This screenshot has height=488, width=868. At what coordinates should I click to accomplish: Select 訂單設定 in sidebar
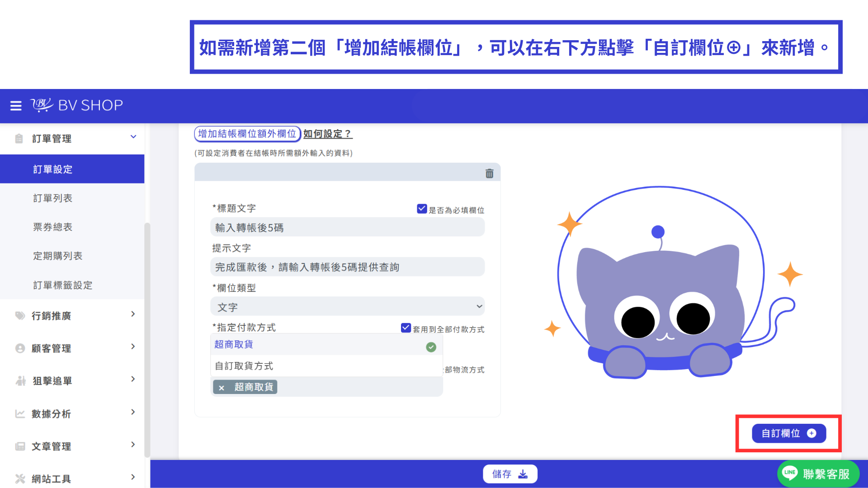pos(72,169)
